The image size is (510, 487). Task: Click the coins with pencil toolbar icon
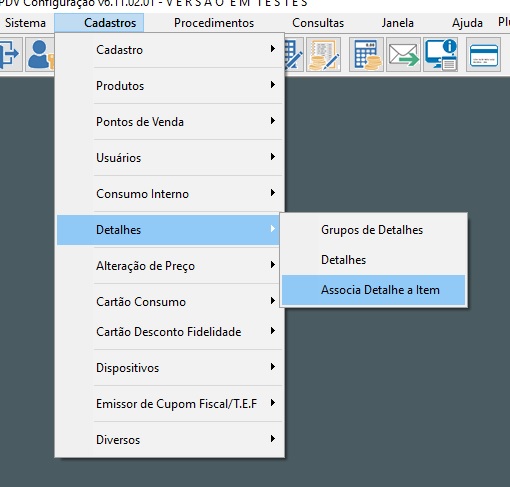tap(323, 55)
